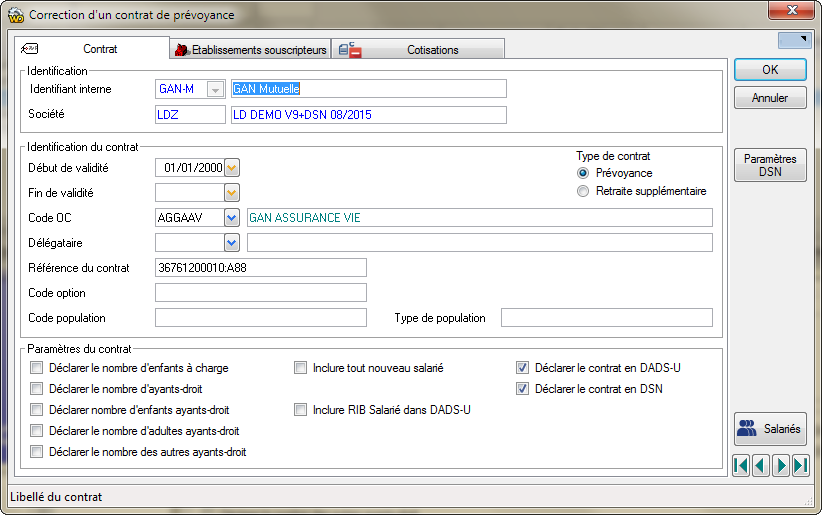Expand the Code OC dropdown
Viewport: 822px width, 515px height.
pyautogui.click(x=232, y=218)
